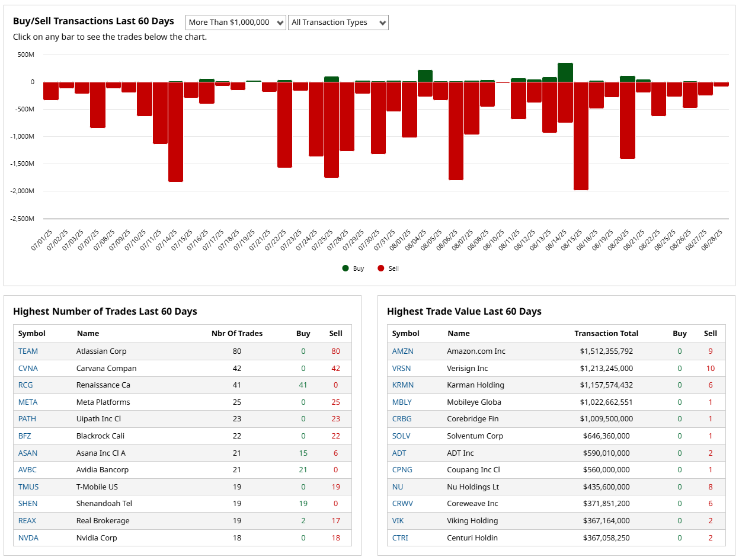Open the PATH symbol link

(27, 419)
